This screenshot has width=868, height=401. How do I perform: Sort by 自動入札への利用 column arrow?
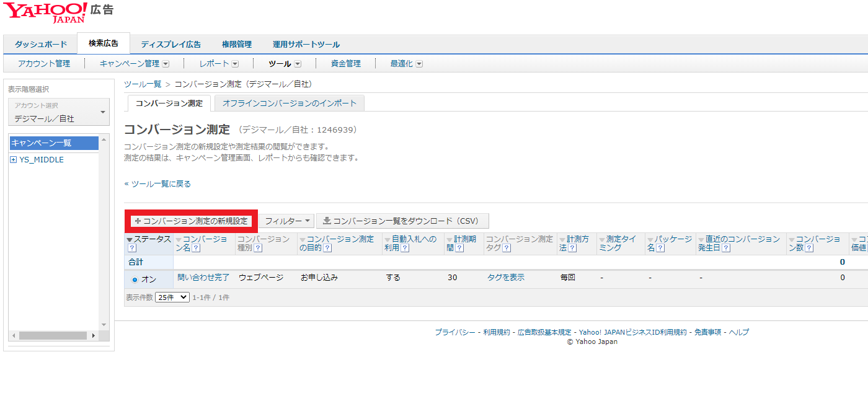coord(387,240)
